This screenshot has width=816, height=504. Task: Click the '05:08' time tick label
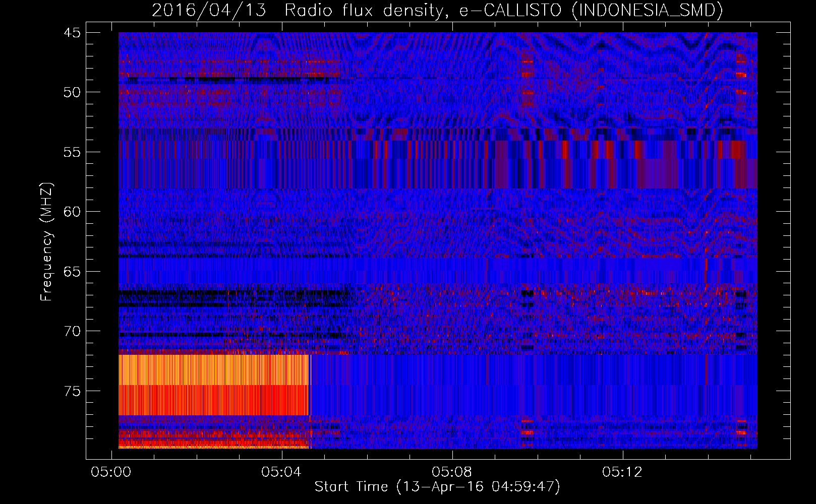click(452, 472)
